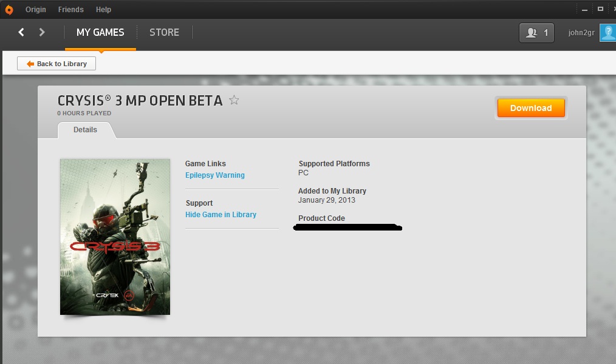Maximize the Origin window
Viewport: 616px width, 364px height.
point(600,8)
